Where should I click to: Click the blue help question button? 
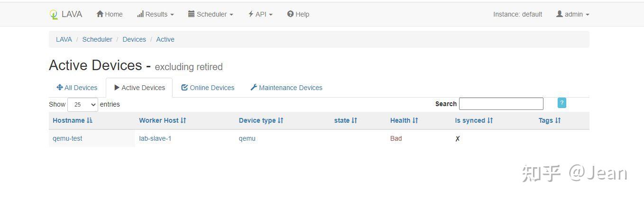coord(562,103)
